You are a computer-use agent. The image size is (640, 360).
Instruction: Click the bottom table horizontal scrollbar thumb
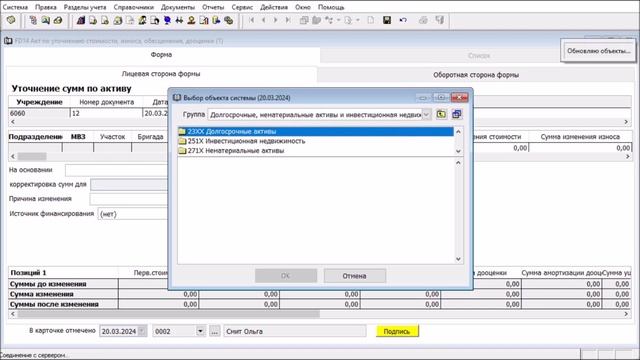click(x=169, y=314)
